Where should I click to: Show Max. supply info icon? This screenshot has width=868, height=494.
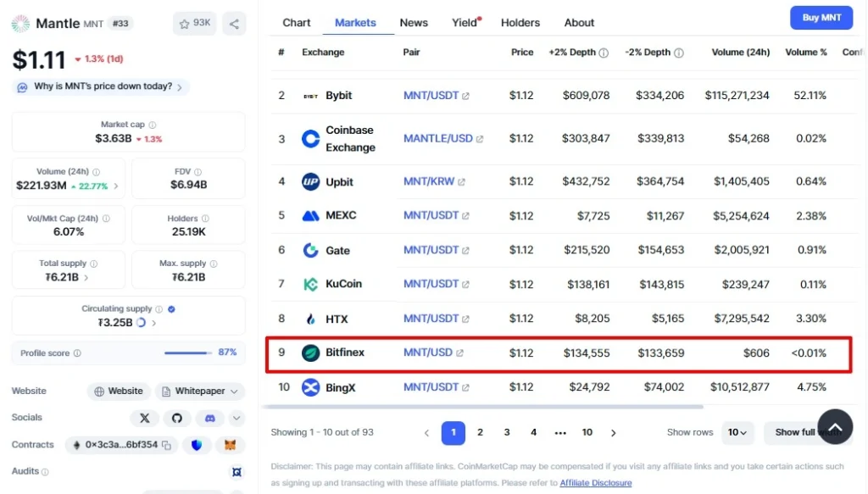tap(214, 264)
